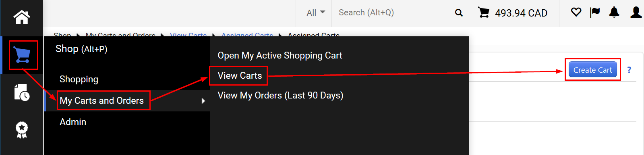Viewport: 644px width, 155px height.
Task: Choose Open My Active Shopping Cart
Action: 280,55
